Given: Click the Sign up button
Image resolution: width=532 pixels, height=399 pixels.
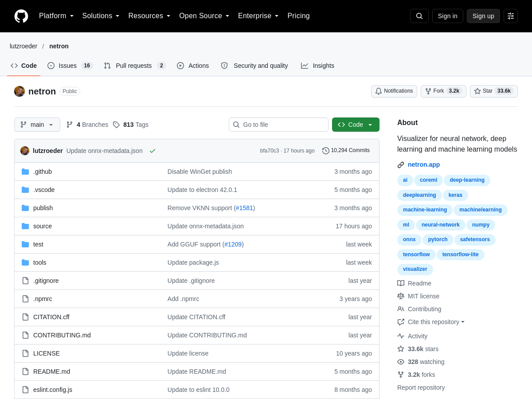Looking at the screenshot, I should tap(483, 16).
